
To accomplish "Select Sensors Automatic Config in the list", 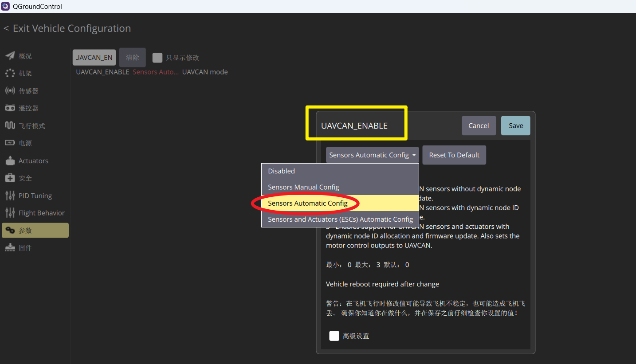I will [340, 203].
